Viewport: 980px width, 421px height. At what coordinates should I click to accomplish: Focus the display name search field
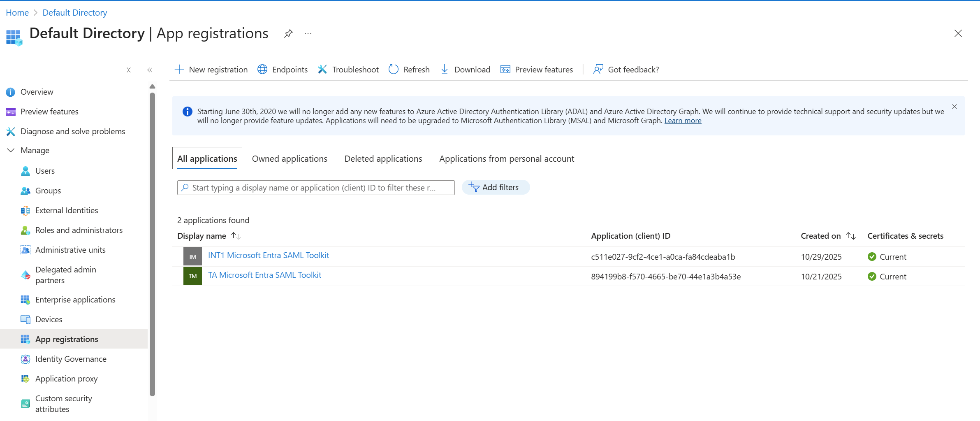[x=315, y=188]
